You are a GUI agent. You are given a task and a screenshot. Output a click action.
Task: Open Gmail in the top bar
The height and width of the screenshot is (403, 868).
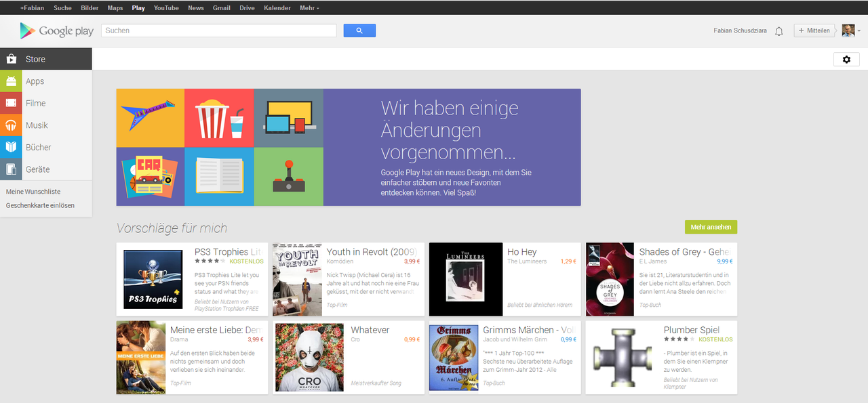pos(222,8)
